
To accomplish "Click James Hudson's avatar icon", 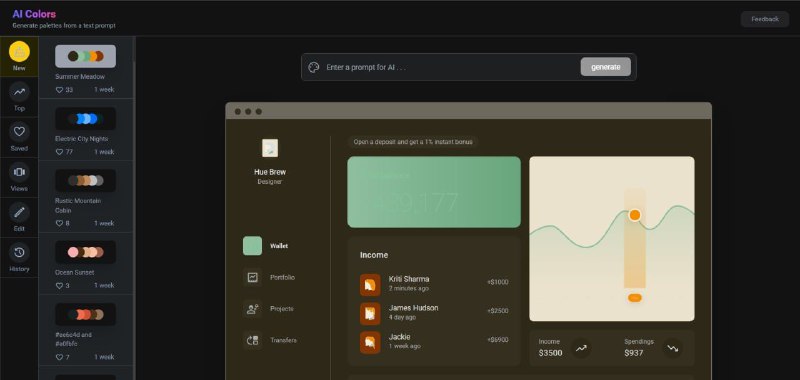I will (x=370, y=313).
